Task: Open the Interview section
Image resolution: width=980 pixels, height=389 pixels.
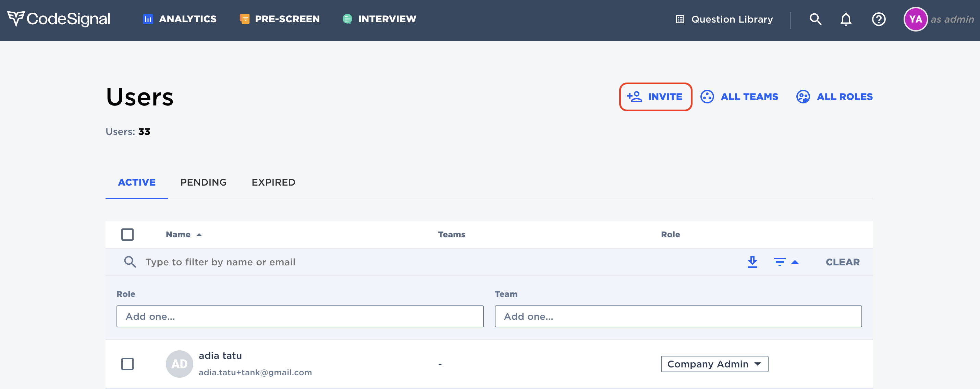Action: [379, 18]
